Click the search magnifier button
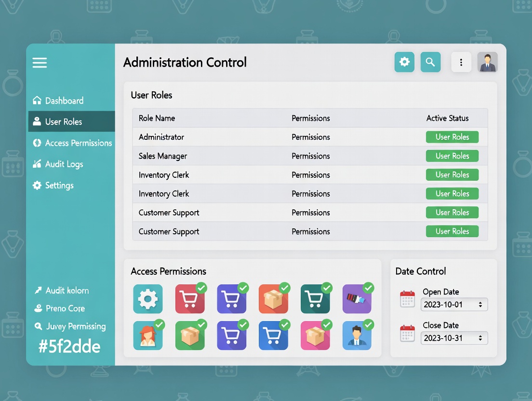This screenshot has height=401, width=532. [430, 62]
